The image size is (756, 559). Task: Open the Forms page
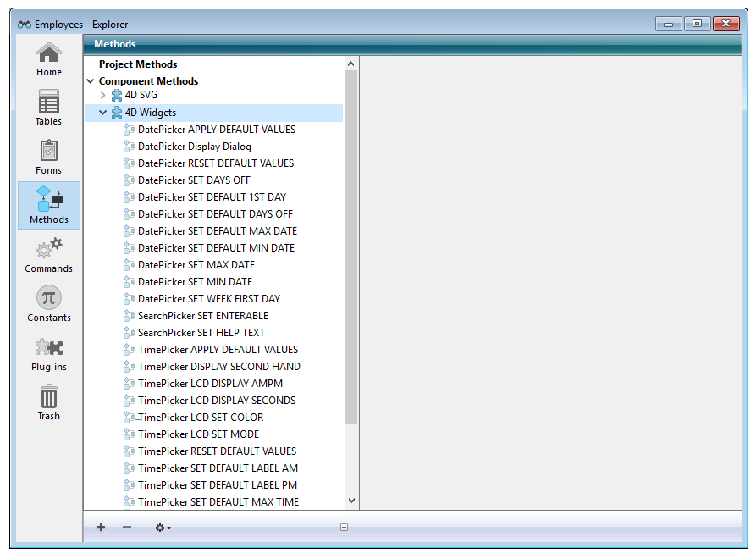(x=49, y=157)
